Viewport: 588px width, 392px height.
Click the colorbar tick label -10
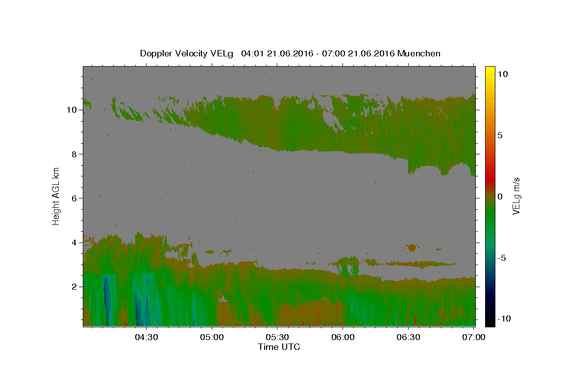coord(505,318)
